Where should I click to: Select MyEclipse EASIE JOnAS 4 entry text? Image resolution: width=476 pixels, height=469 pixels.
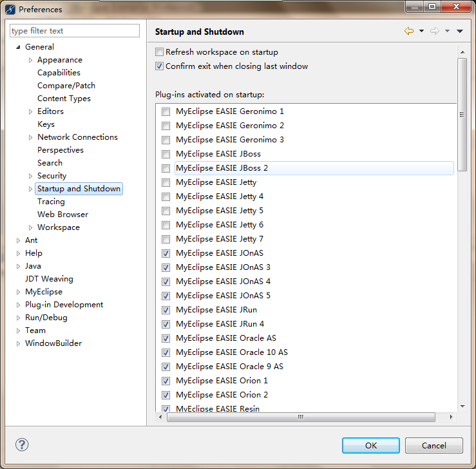[223, 282]
